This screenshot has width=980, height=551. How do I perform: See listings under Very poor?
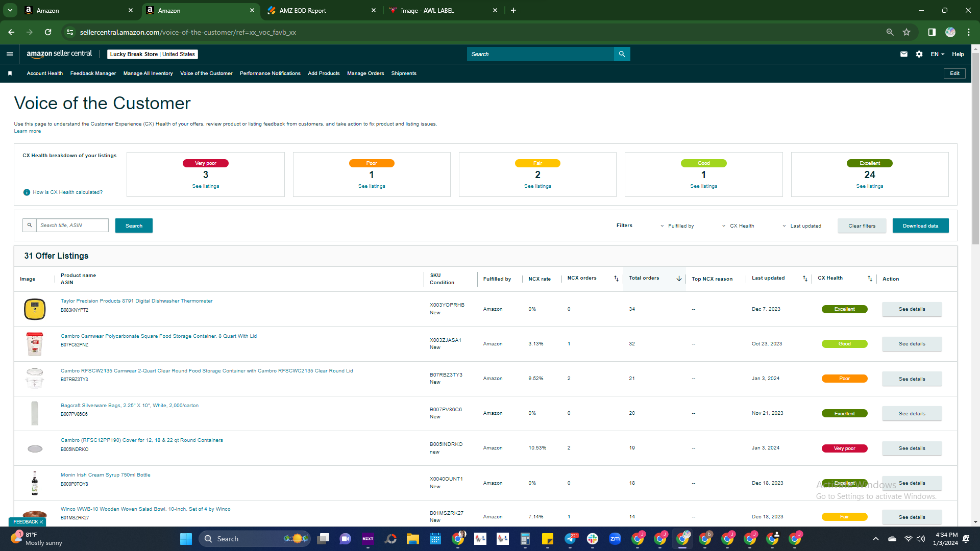[206, 186]
